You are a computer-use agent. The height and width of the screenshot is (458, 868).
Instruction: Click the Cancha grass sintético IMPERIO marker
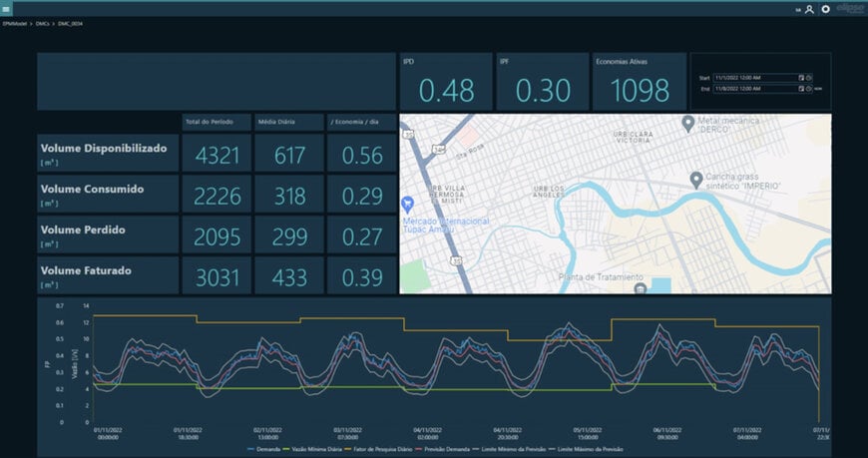pos(695,179)
